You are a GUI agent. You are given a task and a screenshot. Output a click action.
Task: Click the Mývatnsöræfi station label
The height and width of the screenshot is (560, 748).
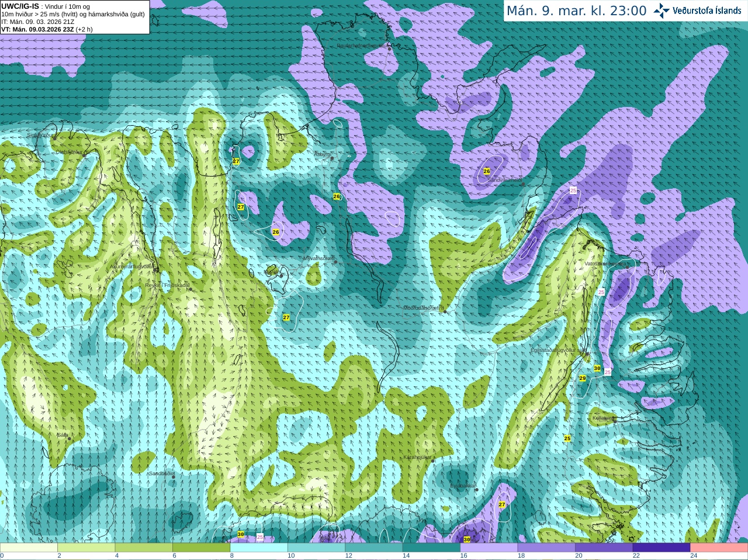pos(318,258)
